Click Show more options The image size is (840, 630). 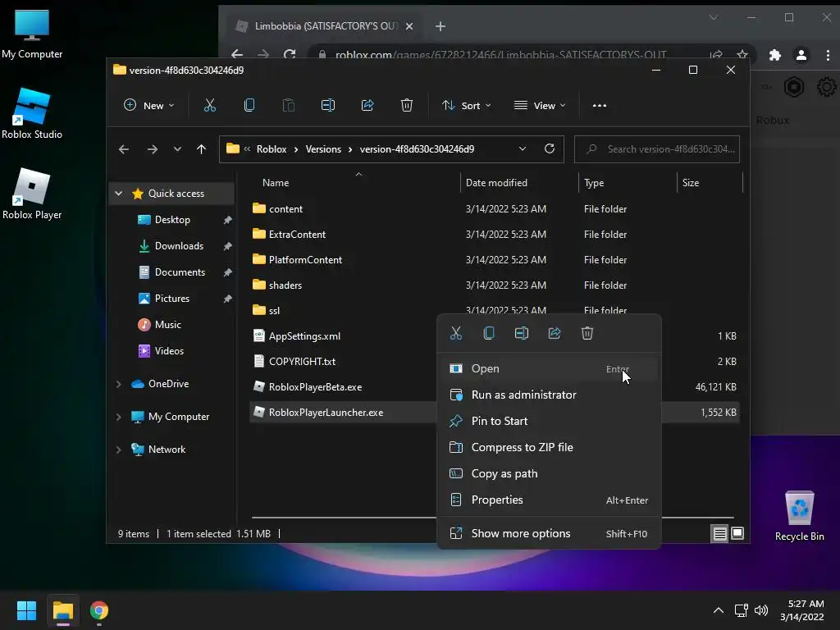[x=549, y=533]
